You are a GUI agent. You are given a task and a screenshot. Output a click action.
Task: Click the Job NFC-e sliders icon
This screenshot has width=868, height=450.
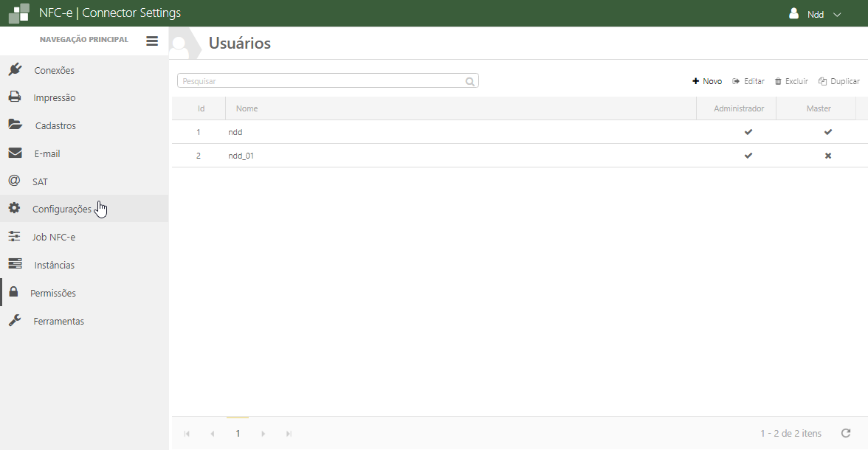coord(15,237)
